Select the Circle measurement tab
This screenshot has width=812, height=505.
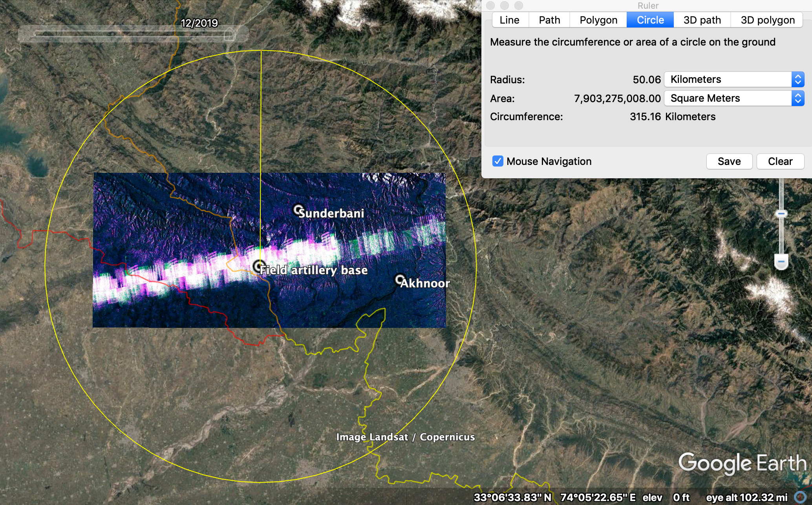[650, 20]
